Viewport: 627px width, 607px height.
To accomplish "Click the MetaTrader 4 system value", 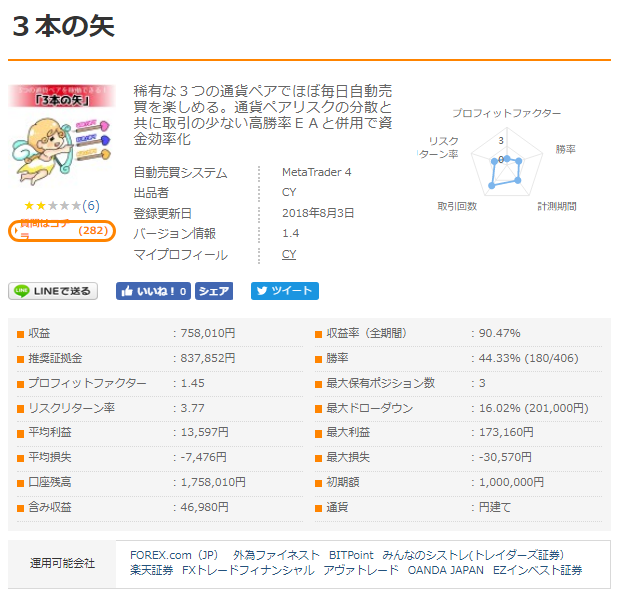I will [x=317, y=172].
